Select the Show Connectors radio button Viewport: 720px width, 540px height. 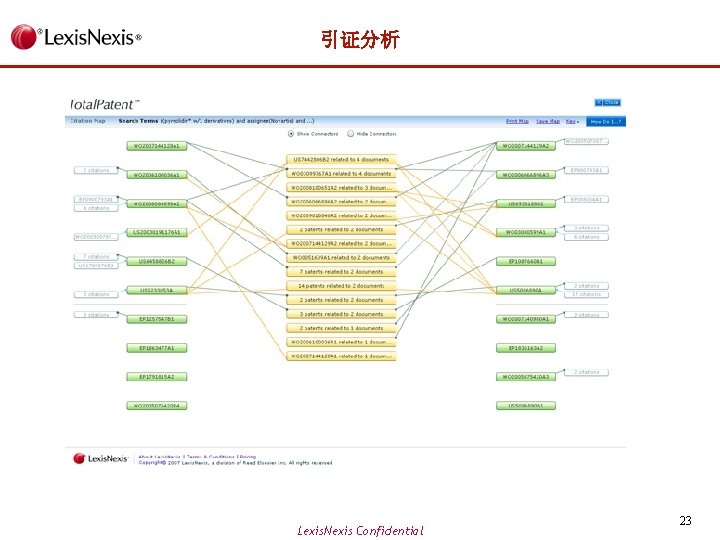pyautogui.click(x=291, y=134)
